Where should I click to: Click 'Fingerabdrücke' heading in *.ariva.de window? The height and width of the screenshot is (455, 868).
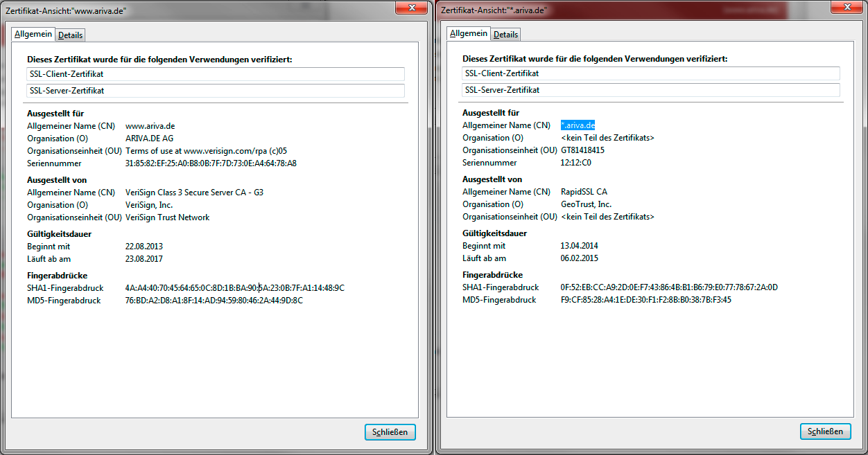pyautogui.click(x=493, y=275)
